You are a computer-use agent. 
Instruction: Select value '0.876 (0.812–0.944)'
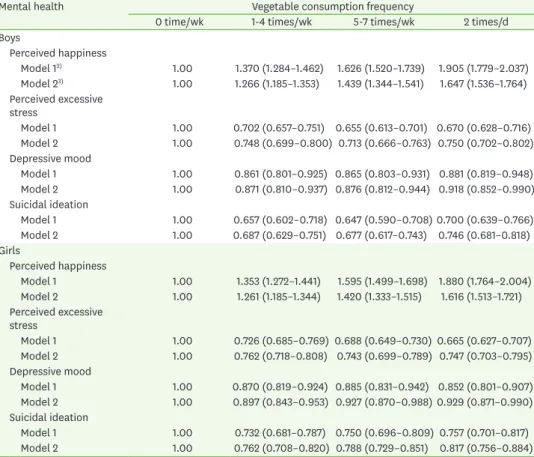(x=383, y=189)
